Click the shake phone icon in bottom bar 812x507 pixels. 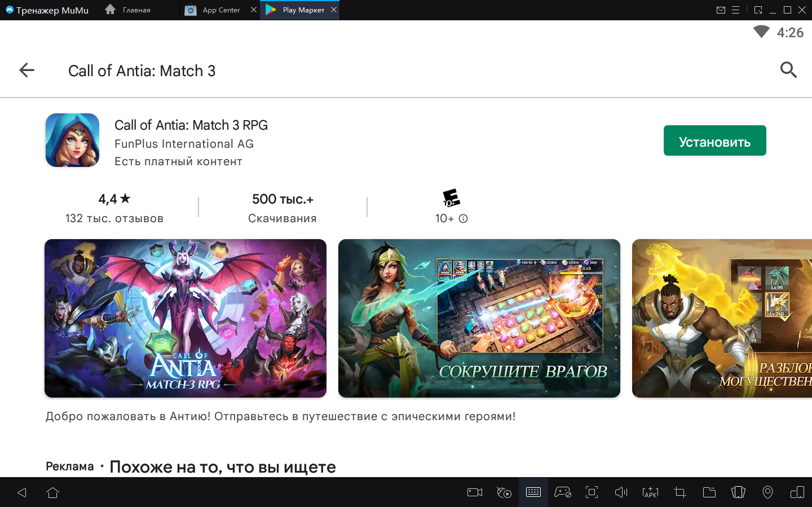738,492
